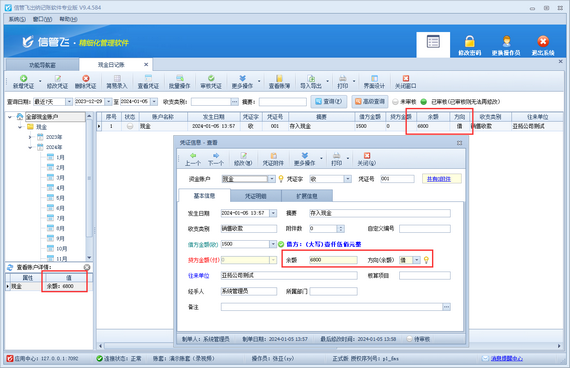Screen dimensions: 570x368
Task: Toggle the status circle in row 1
Action: 130,126
